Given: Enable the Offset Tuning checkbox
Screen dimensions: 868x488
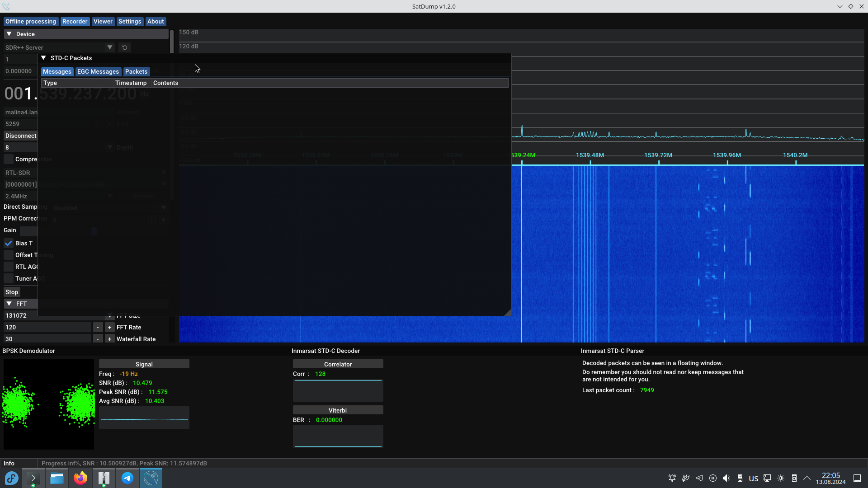Looking at the screenshot, I should 9,255.
